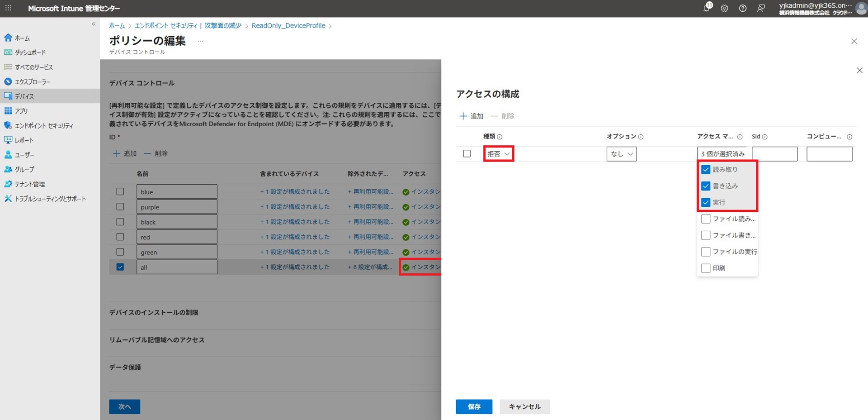
Task: Click ReadOnly_DeviceProfile breadcrumb link
Action: coord(288,26)
